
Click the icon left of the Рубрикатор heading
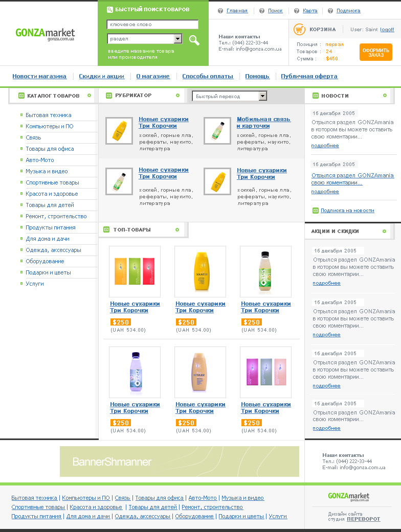pos(108,96)
